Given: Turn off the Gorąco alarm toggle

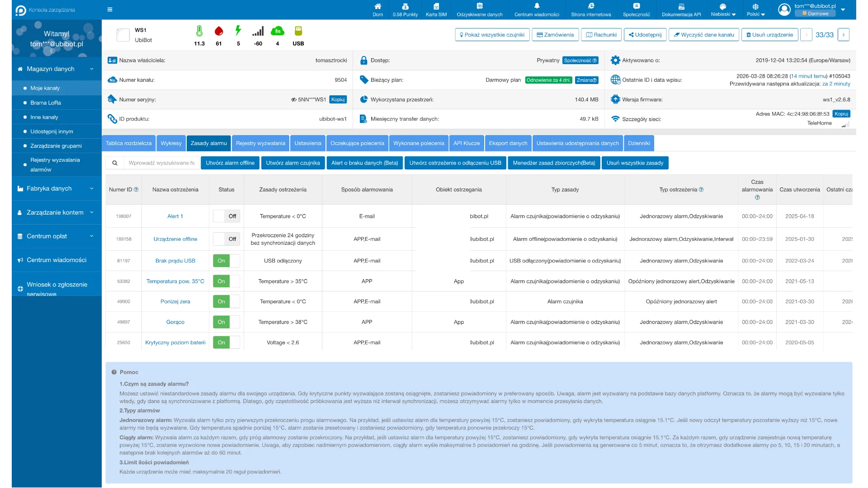Looking at the screenshot, I should click(226, 322).
